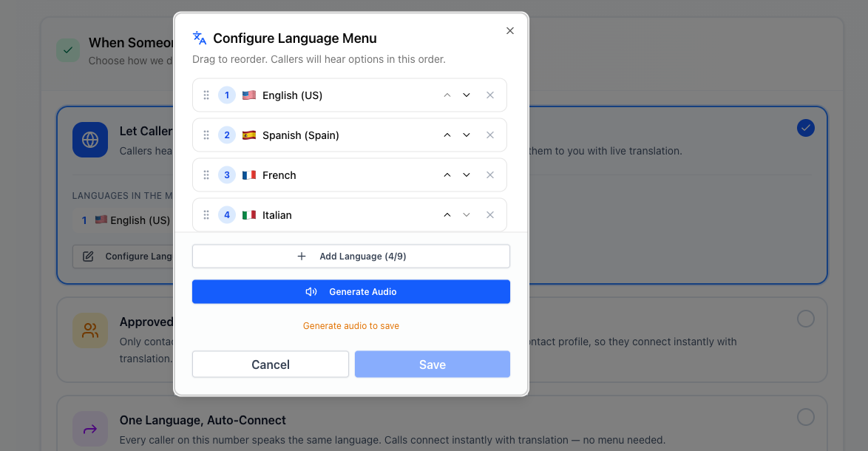Image resolution: width=868 pixels, height=451 pixels.
Task: Click the speaker icon on Generate Audio
Action: pyautogui.click(x=311, y=291)
